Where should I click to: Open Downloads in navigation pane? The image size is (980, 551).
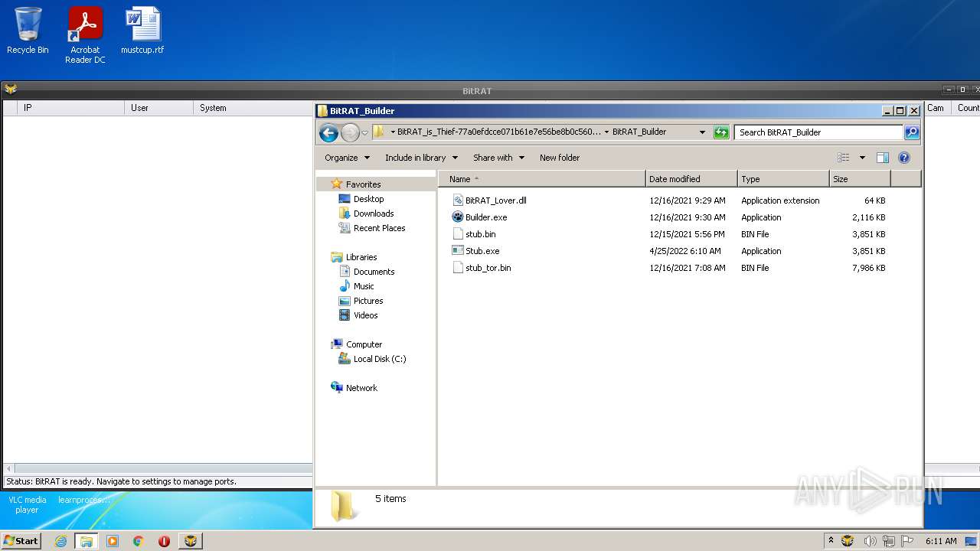click(374, 214)
